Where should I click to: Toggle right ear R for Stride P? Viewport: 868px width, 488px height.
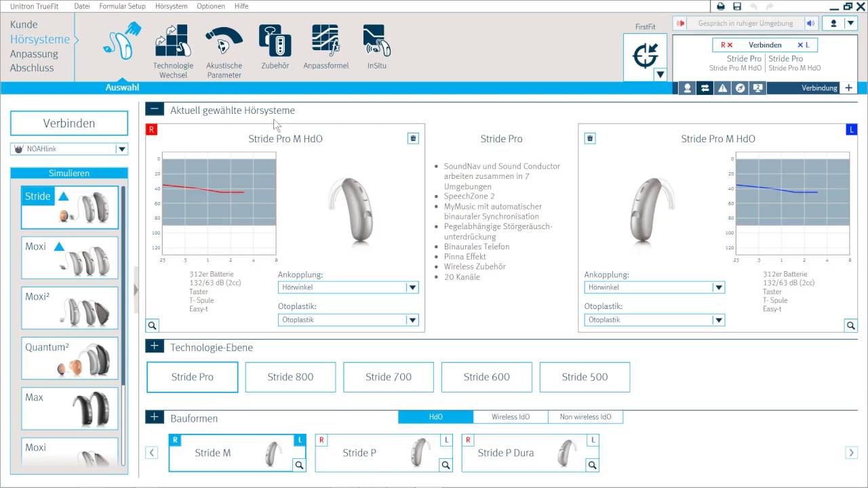tap(321, 440)
